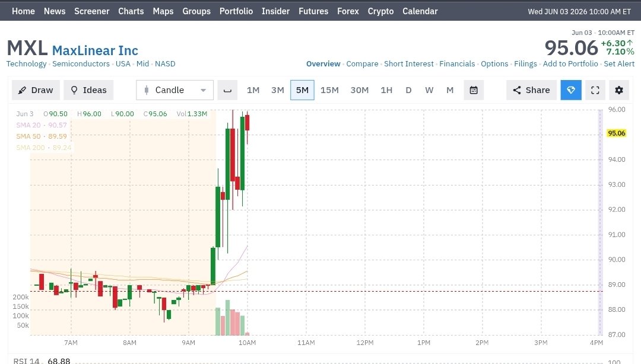Open Insider in top navigation

pyautogui.click(x=275, y=11)
